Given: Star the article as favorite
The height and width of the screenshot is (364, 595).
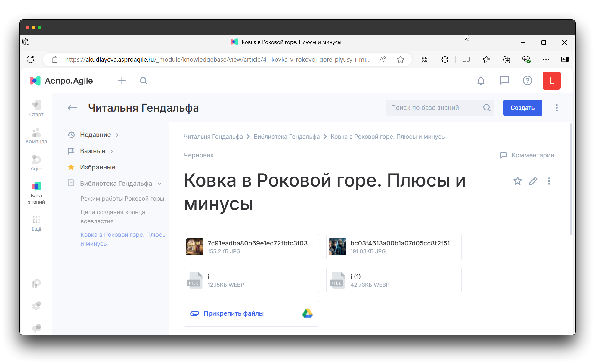Looking at the screenshot, I should [x=517, y=181].
